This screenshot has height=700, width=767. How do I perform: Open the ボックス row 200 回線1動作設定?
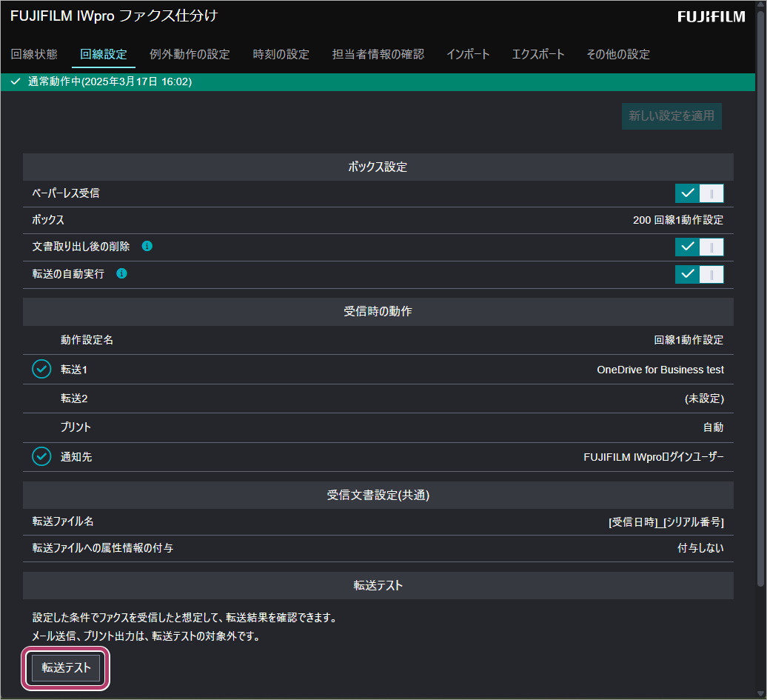[378, 220]
